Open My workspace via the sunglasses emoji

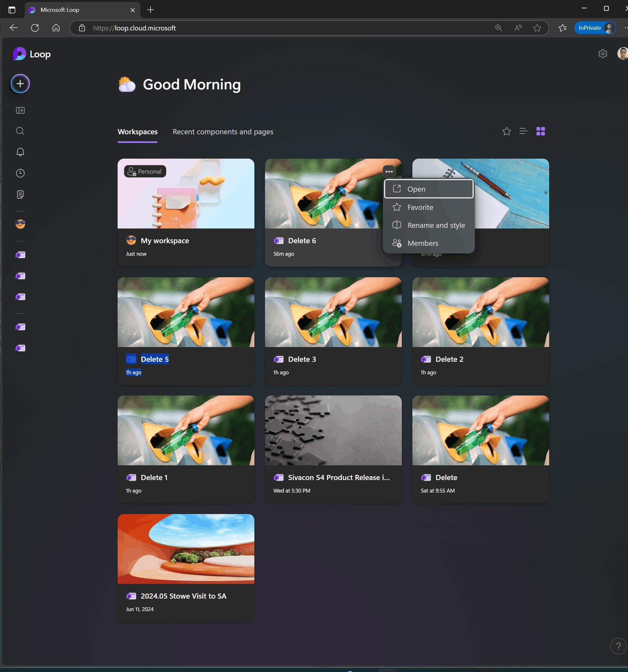click(20, 224)
